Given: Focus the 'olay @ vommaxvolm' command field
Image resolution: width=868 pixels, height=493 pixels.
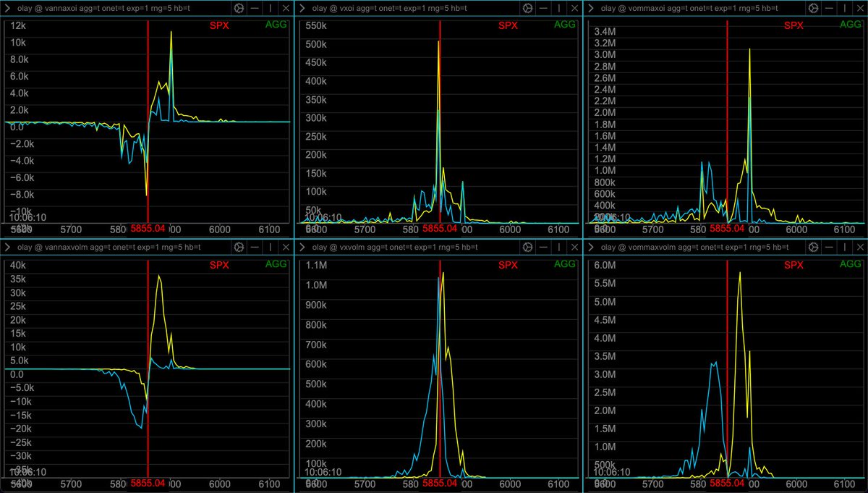Looking at the screenshot, I should coord(703,247).
